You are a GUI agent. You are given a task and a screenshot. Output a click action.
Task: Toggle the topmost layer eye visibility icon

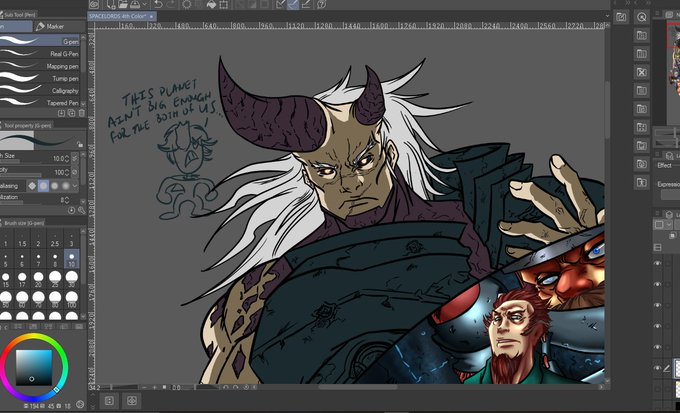(x=658, y=263)
